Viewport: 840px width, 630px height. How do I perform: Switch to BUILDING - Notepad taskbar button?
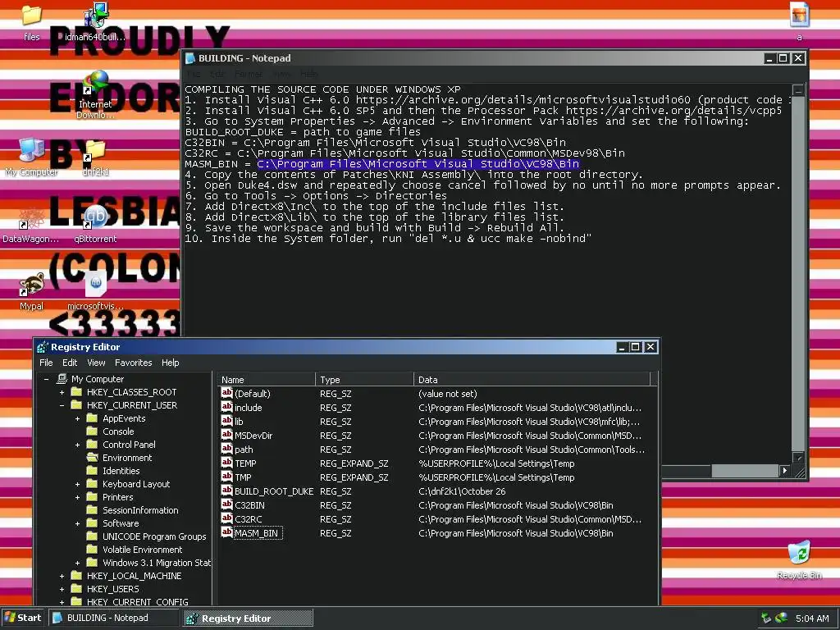pyautogui.click(x=114, y=618)
